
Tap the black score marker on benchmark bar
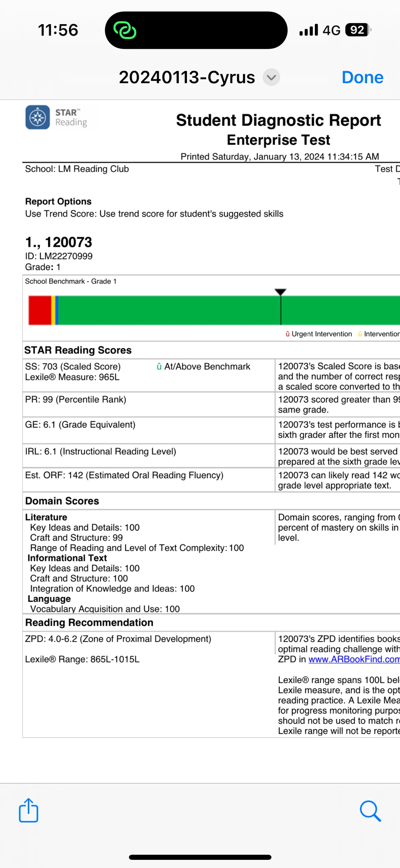(280, 306)
